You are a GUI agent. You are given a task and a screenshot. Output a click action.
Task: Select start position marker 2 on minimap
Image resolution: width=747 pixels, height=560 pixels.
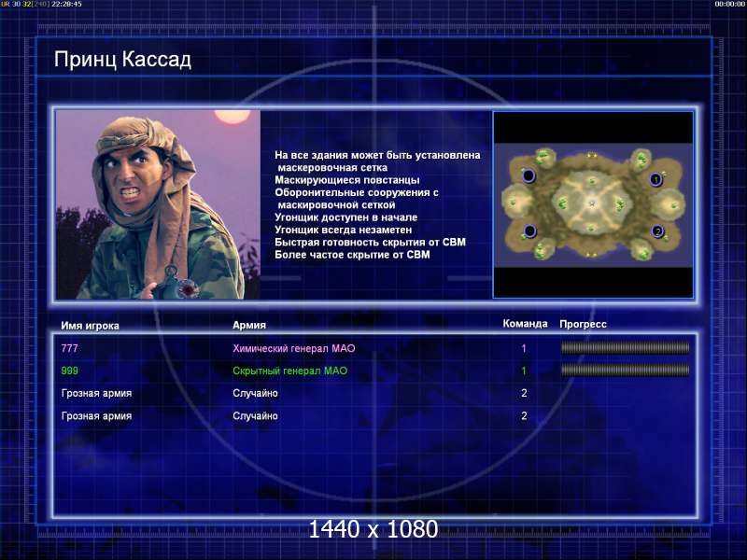(658, 231)
